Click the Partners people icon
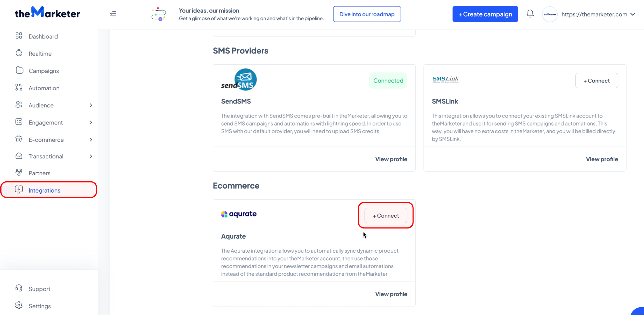This screenshot has height=315, width=644. 19,172
